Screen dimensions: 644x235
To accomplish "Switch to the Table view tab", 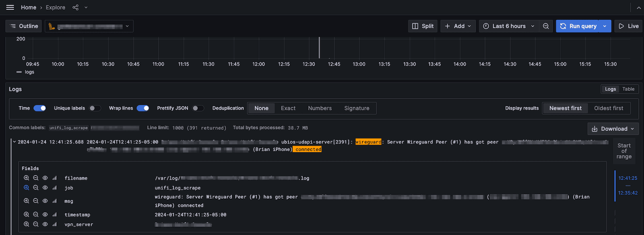I will coord(628,89).
